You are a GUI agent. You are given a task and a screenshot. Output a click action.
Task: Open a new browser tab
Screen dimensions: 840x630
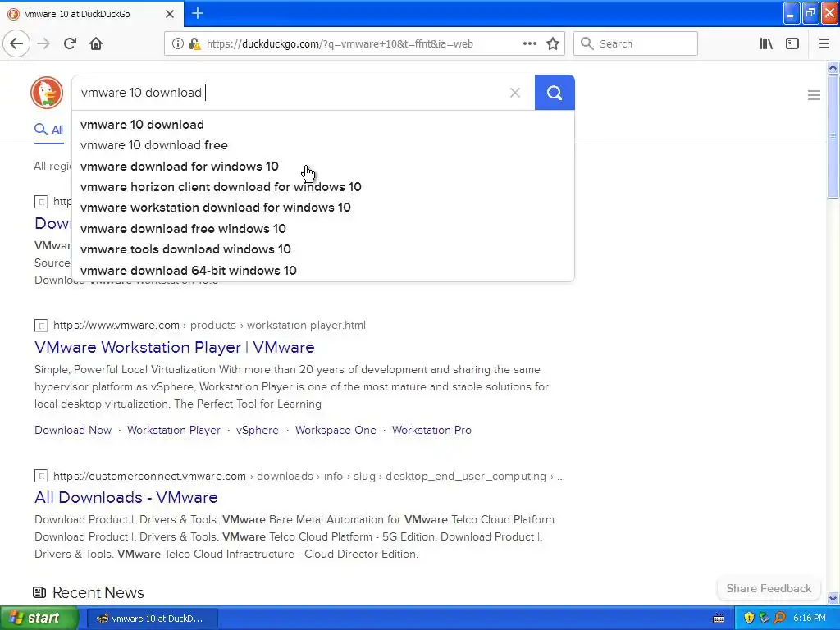coord(198,13)
